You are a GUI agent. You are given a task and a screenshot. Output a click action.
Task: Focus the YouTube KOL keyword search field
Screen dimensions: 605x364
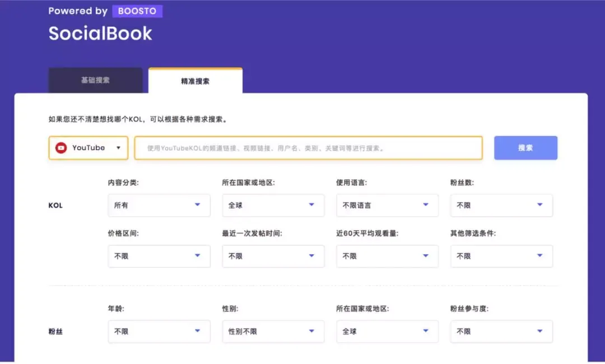pos(308,148)
